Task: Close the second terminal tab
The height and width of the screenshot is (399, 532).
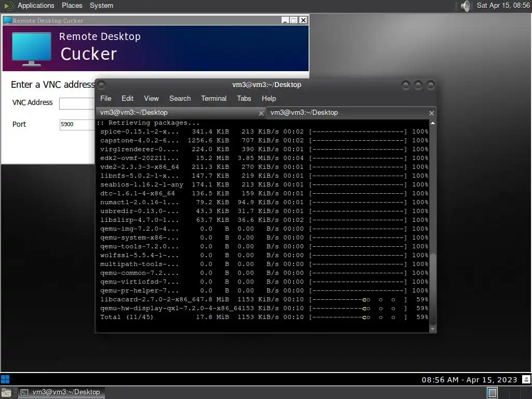Action: click(x=432, y=113)
